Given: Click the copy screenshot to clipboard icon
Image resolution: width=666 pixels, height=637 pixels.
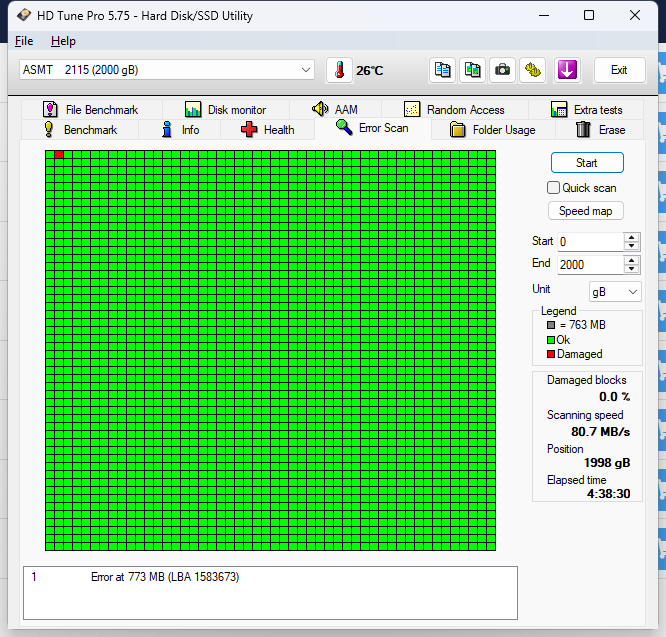Looking at the screenshot, I should [x=472, y=70].
